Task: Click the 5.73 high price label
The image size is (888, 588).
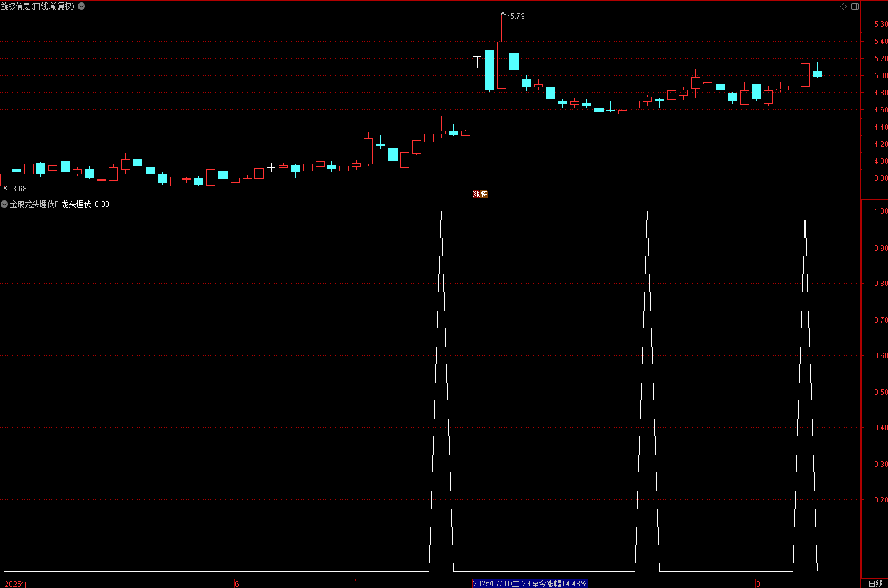Action: click(x=517, y=17)
